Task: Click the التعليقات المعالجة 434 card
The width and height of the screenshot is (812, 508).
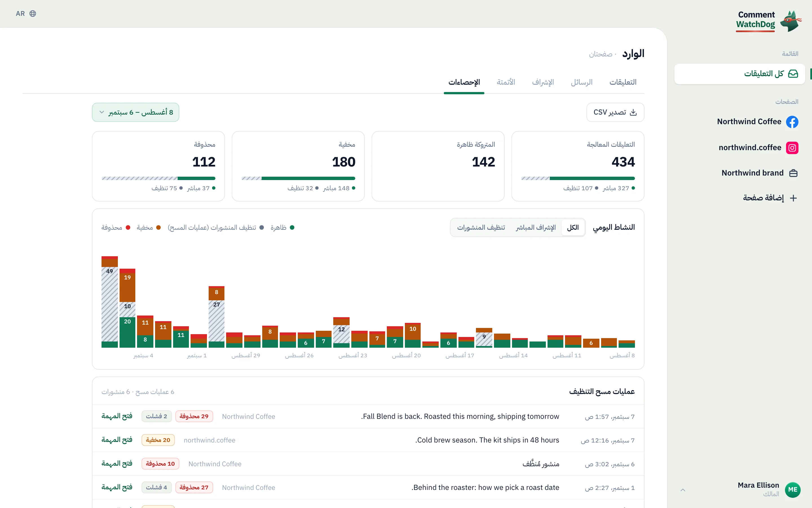Action: [x=577, y=166]
